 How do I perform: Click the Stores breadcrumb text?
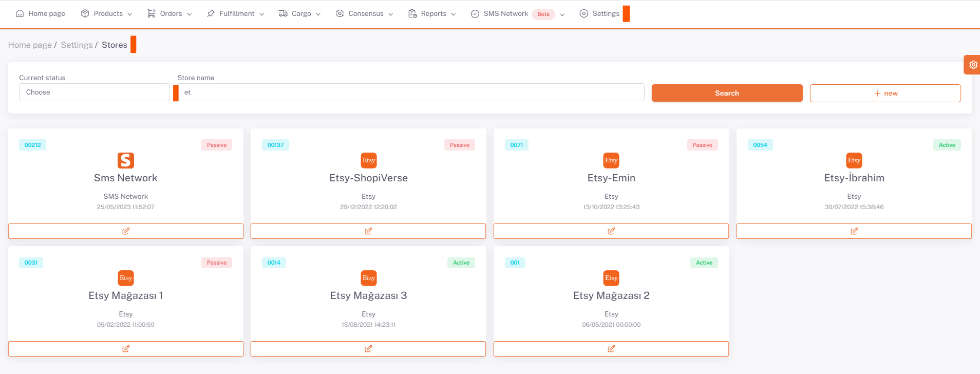115,45
